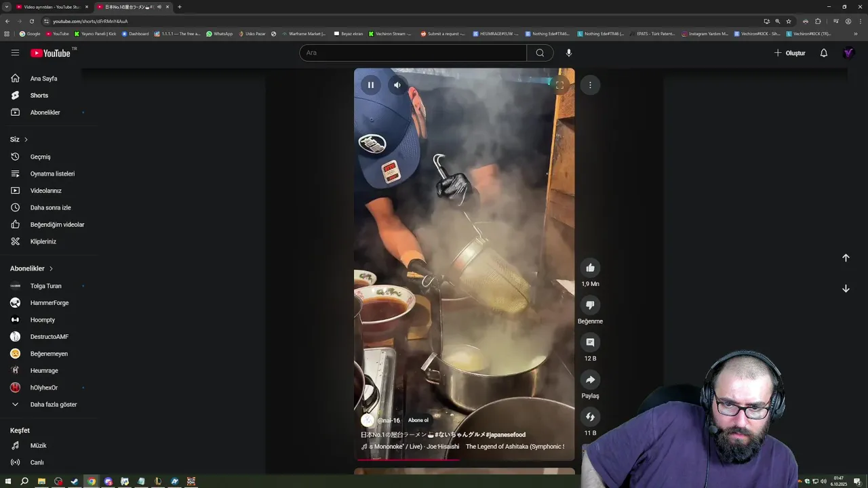Show more bookmarks overflow chevron
The height and width of the screenshot is (488, 868).
[855, 33]
